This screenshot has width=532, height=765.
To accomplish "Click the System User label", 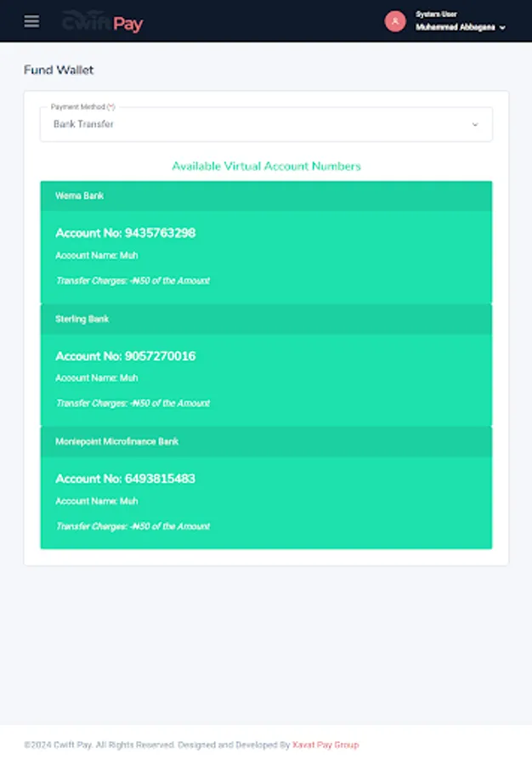I will [x=433, y=14].
